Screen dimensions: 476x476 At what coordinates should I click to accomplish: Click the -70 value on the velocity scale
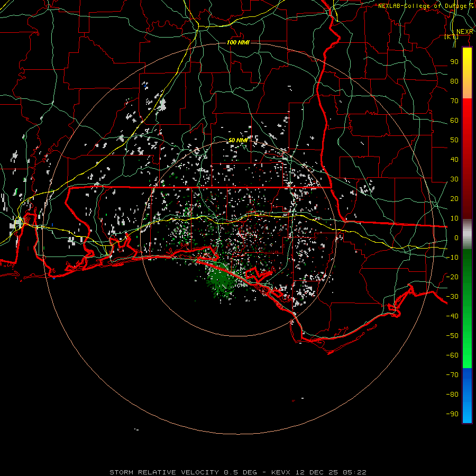(452, 375)
